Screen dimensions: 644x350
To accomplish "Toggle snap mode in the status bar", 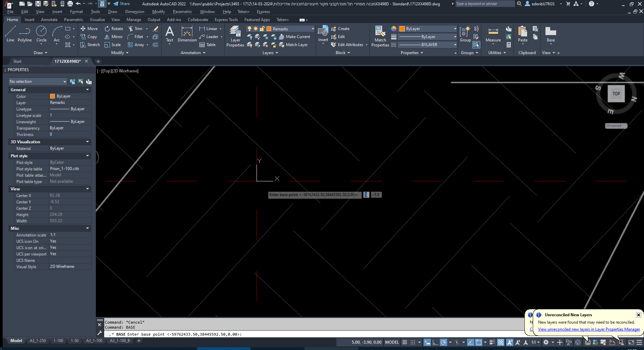I will tap(413, 342).
